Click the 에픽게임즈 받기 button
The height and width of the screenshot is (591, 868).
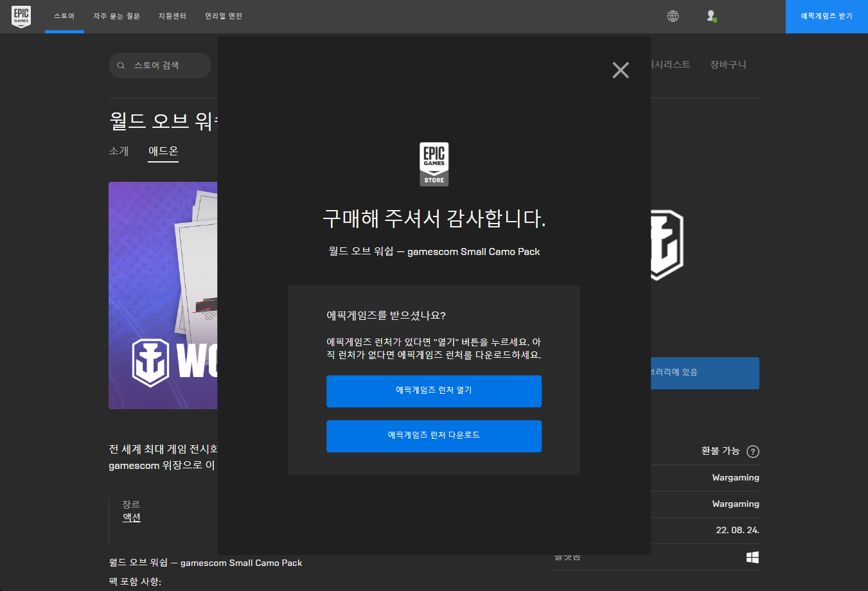coord(827,16)
